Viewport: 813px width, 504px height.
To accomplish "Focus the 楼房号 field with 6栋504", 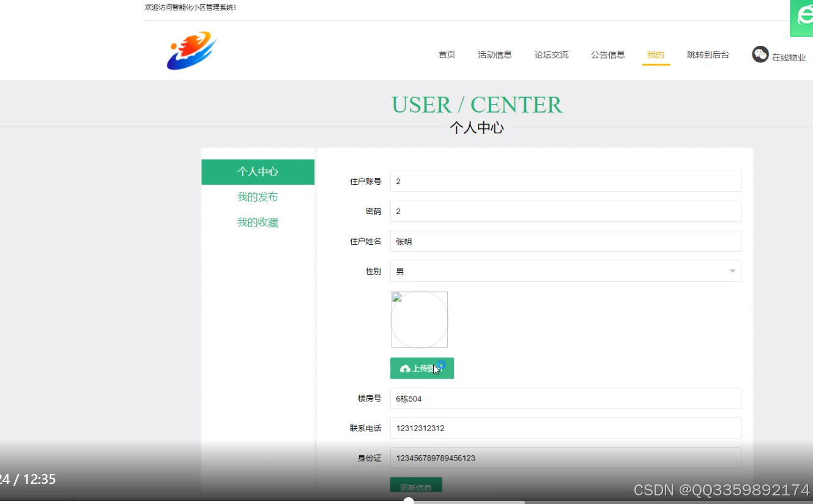I will pos(565,398).
